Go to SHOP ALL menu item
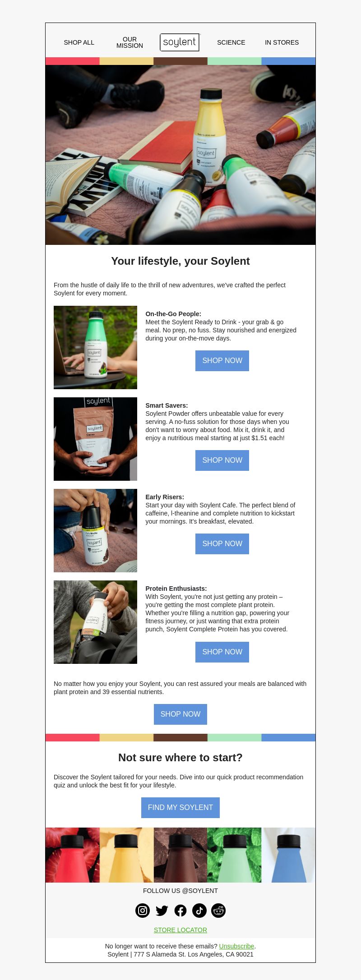Image resolution: width=361 pixels, height=980 pixels. click(79, 42)
